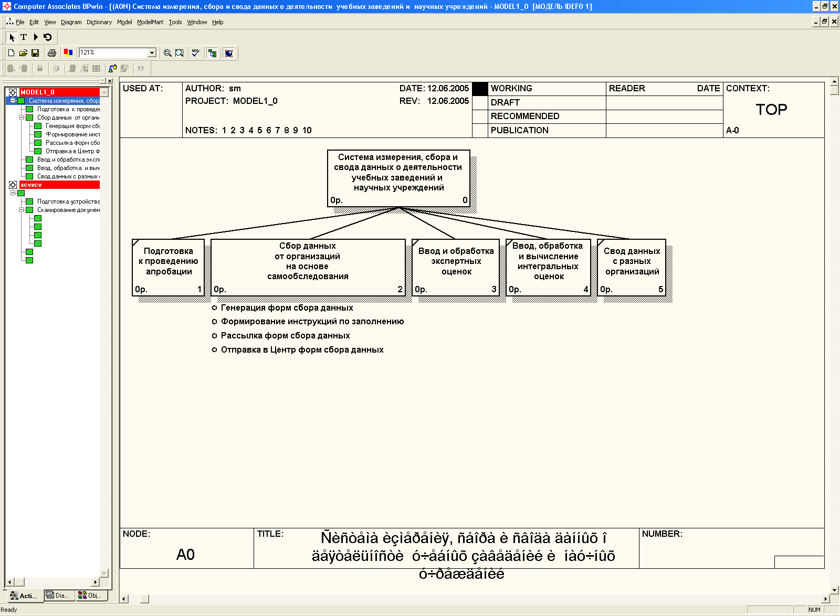Select the Text tool (T)

pyautogui.click(x=24, y=37)
